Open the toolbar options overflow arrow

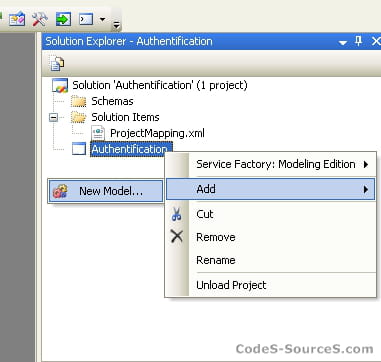pyautogui.click(x=116, y=25)
